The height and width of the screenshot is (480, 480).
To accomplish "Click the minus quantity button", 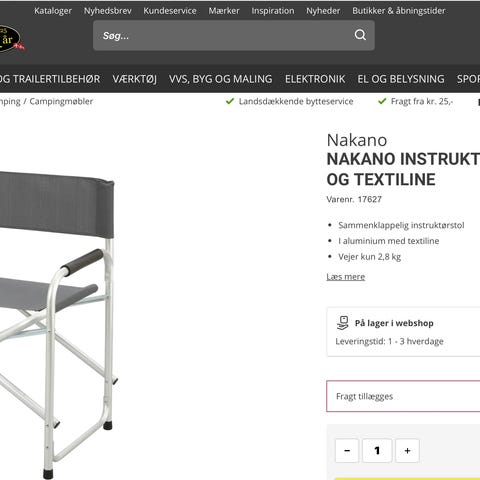I will [x=347, y=451].
